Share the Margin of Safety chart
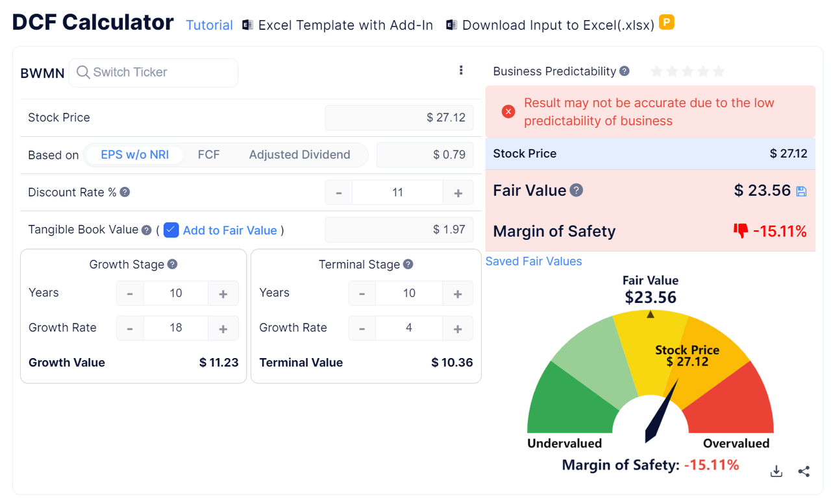Viewport: 831px width, 504px height. pos(804,472)
